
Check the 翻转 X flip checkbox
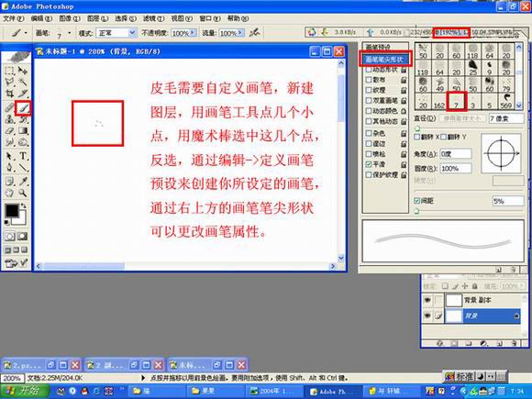417,137
